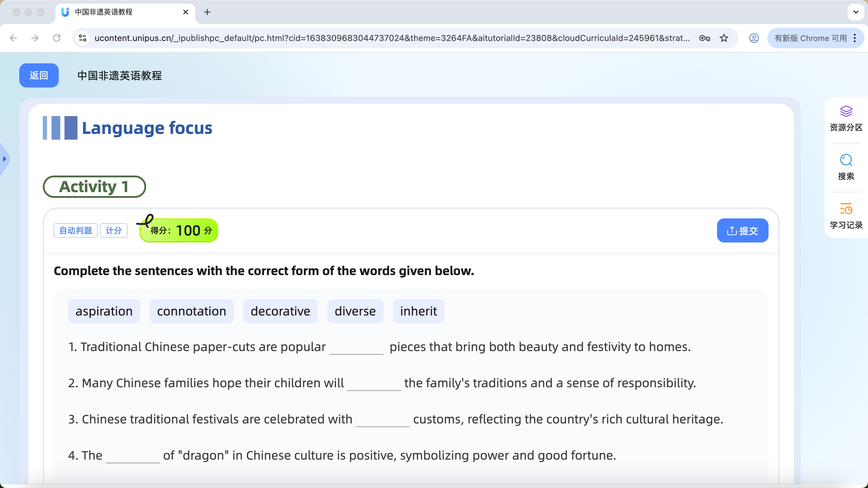
Task: Click the 返回 back button
Action: point(39,75)
